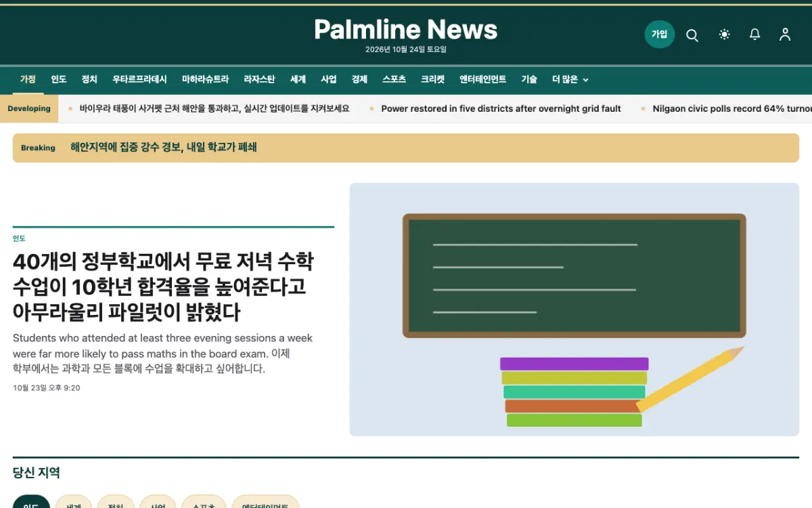
Task: Open ticker item Nilgaon civic polls
Action: click(x=732, y=108)
